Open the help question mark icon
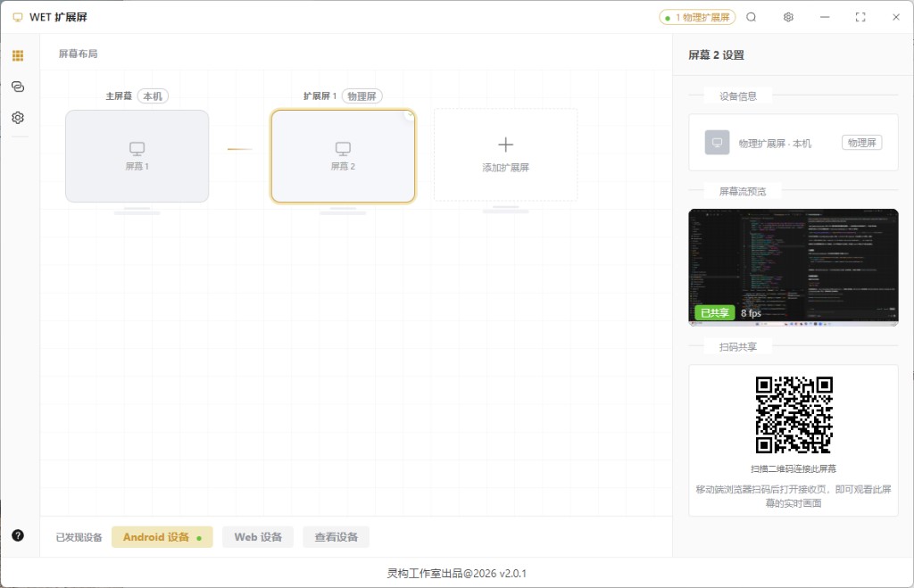The image size is (914, 588). (18, 535)
